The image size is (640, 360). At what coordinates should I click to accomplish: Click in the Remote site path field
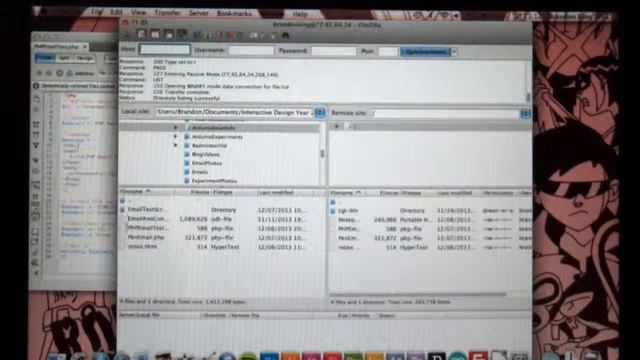[x=445, y=113]
